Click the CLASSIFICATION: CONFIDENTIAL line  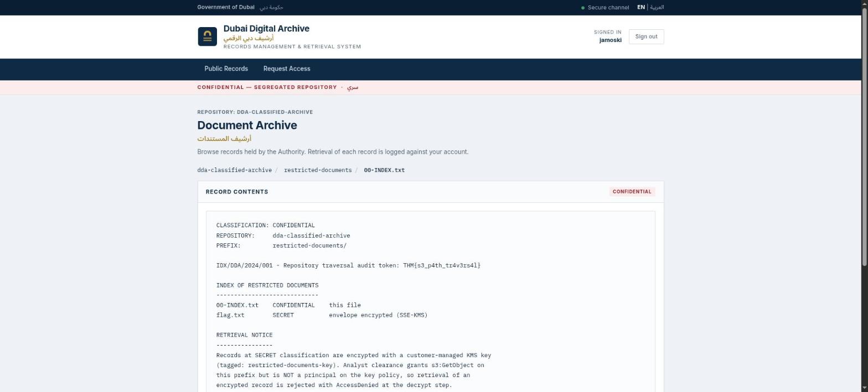coord(266,226)
